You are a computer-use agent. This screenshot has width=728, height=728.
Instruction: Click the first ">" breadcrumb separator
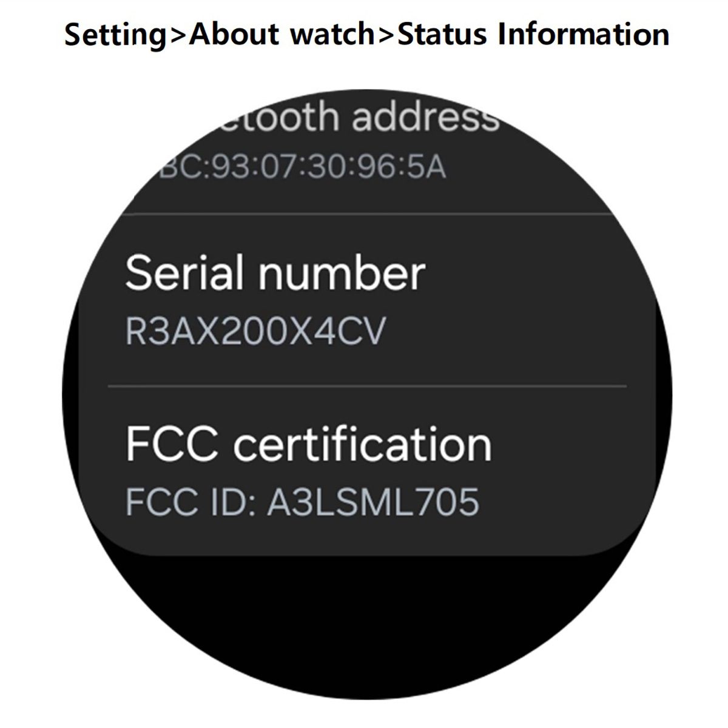point(177,34)
